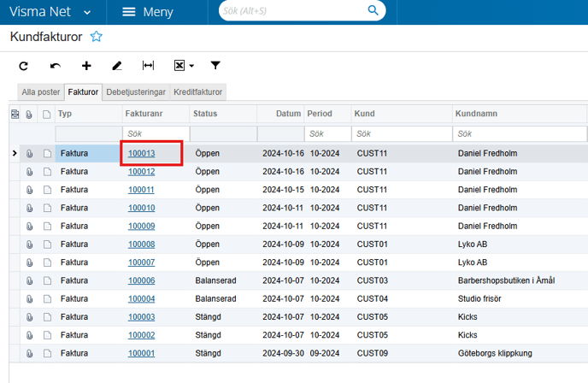Open invoice link 100013
The image size is (588, 383).
tap(141, 153)
